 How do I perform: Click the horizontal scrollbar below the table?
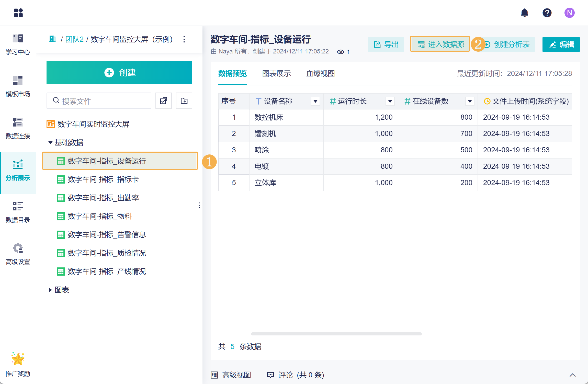336,334
